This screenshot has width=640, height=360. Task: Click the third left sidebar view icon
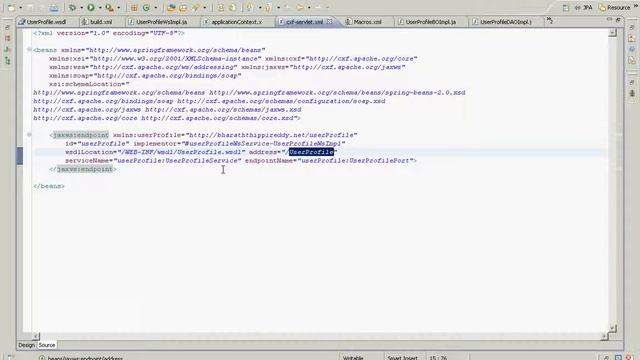tap(7, 49)
